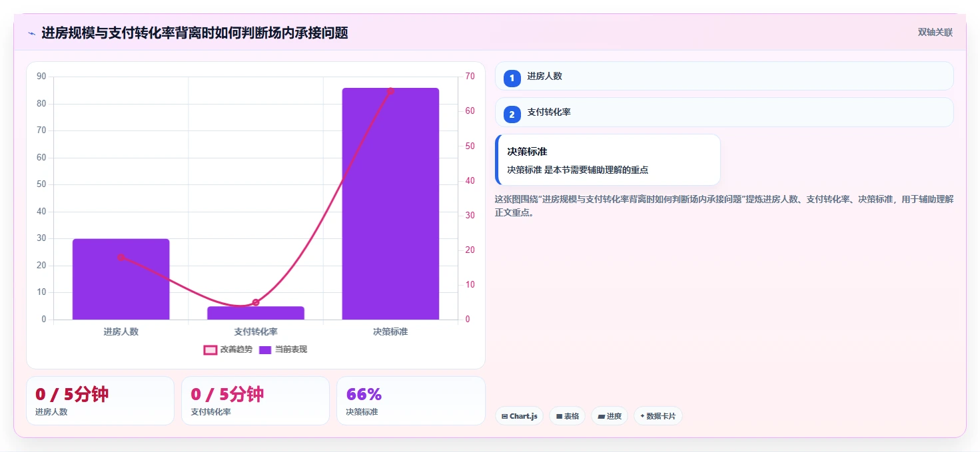
Task: Click the chart title 进房规模与支付转化率背离时如何判断场内承接问题
Action: coord(195,33)
